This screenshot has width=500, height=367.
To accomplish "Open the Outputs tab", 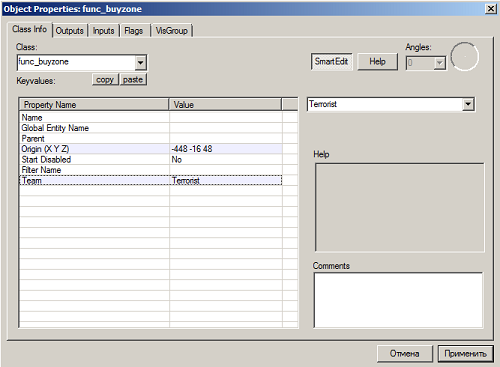I will coord(70,31).
